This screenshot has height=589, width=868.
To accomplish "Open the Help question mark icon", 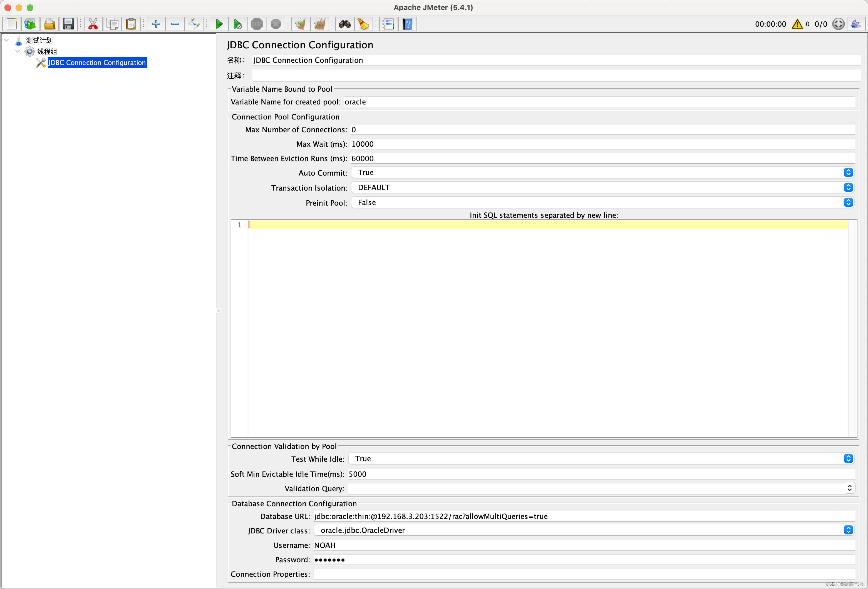I will pos(408,24).
